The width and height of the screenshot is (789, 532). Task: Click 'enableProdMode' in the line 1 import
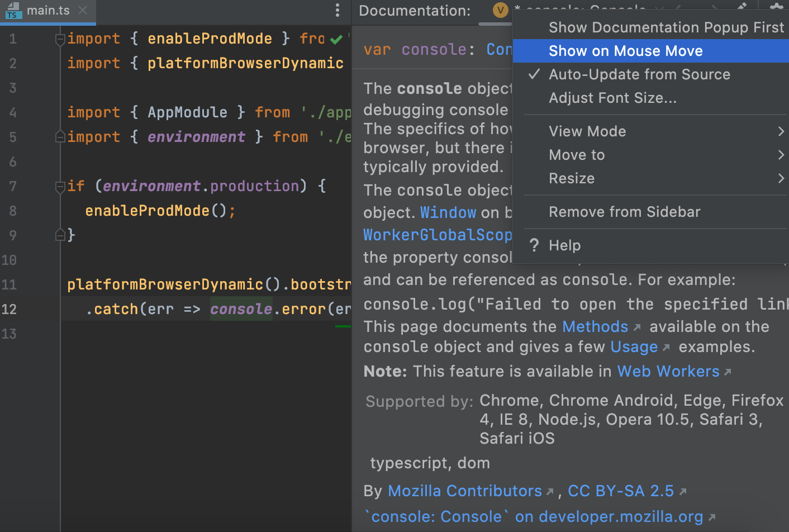pyautogui.click(x=210, y=39)
